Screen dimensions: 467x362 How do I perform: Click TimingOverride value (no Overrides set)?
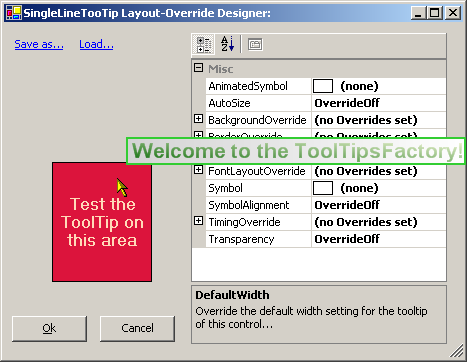click(x=366, y=222)
